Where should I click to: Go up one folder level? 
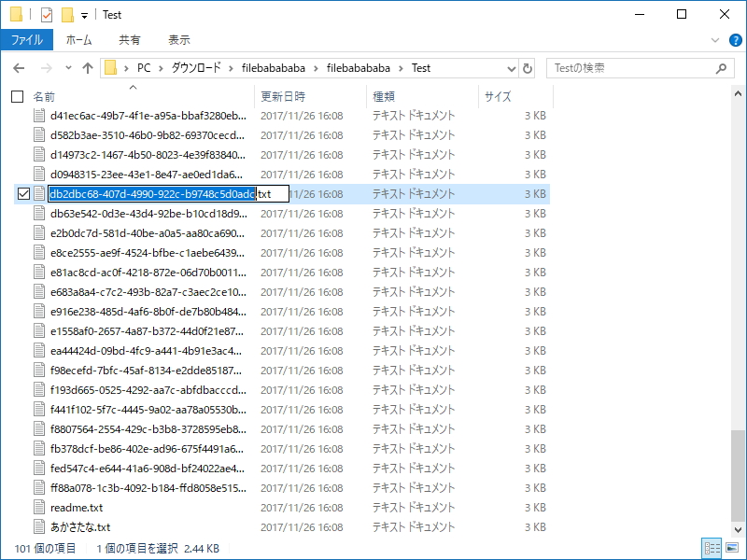tap(88, 68)
